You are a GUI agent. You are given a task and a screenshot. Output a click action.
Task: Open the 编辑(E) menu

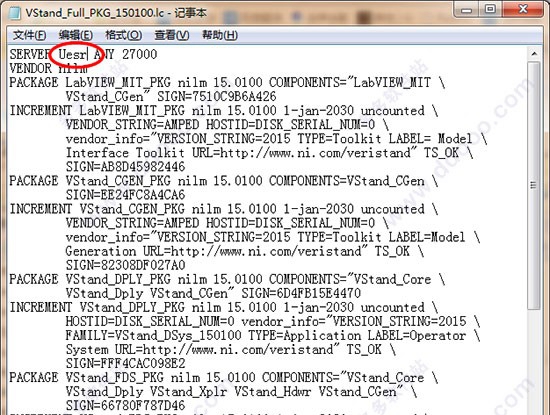[x=76, y=35]
